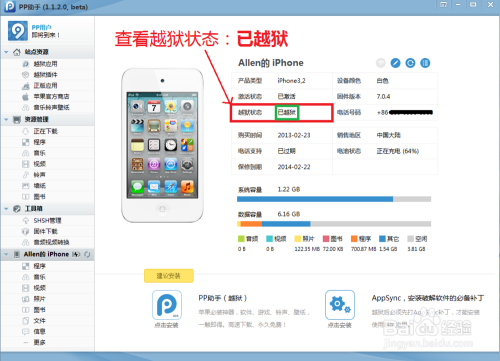The image size is (500, 361).
Task: Click the yellow 照片 legend swatch
Action: (x=298, y=239)
